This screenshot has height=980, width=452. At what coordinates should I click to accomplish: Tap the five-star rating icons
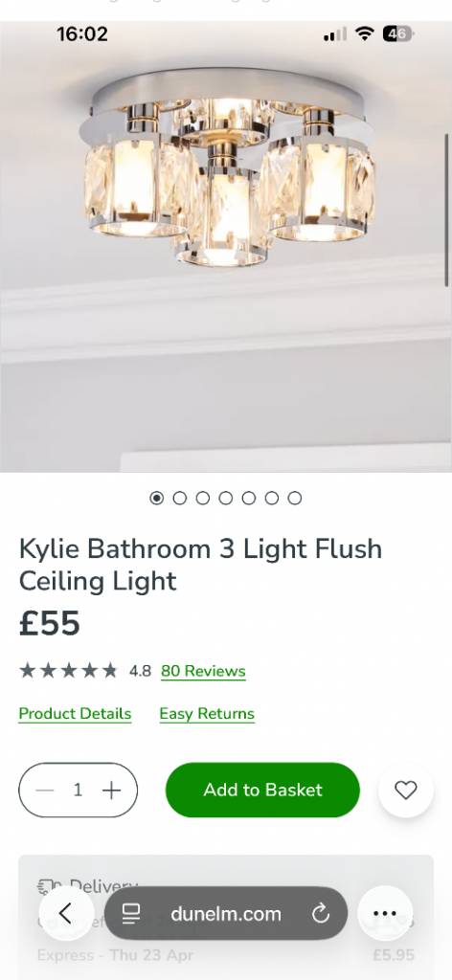pyautogui.click(x=68, y=671)
